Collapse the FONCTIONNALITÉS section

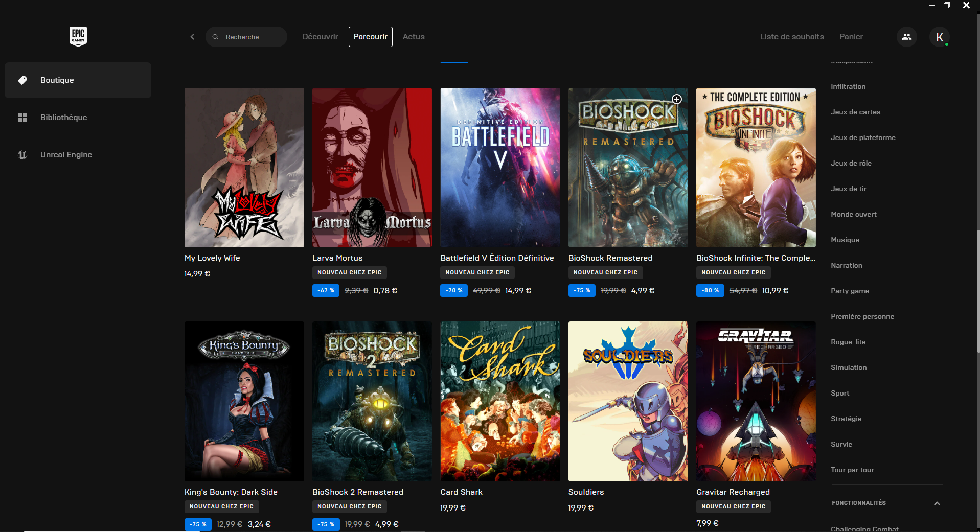click(x=937, y=503)
